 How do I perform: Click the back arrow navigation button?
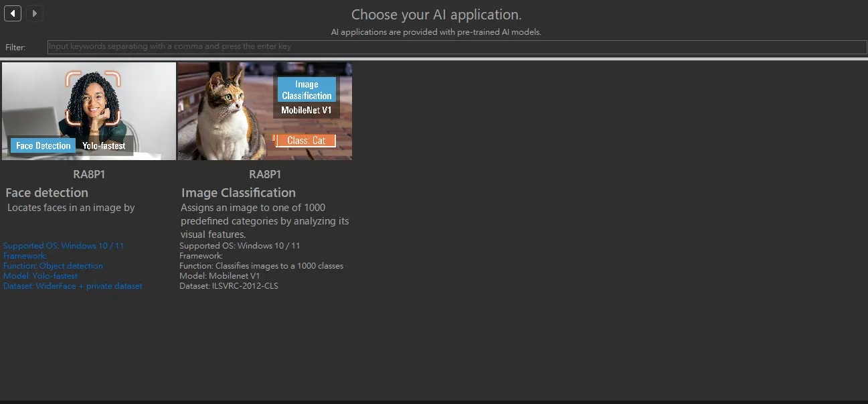point(13,13)
